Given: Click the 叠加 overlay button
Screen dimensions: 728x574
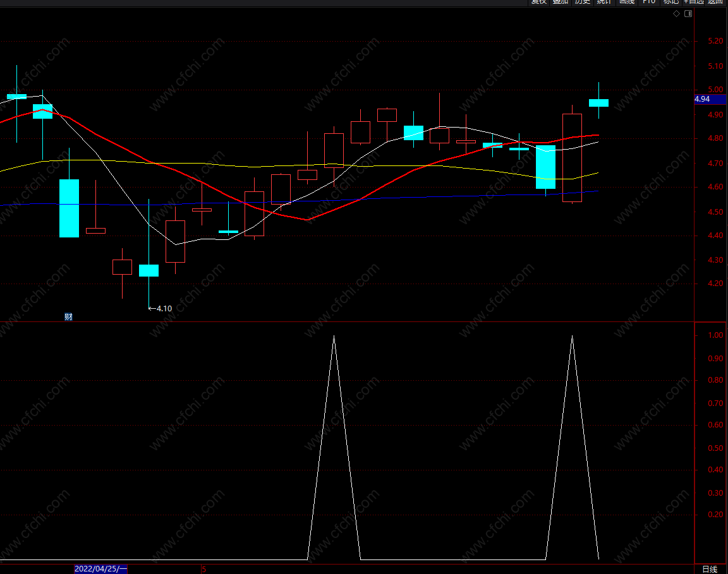Looking at the screenshot, I should [x=561, y=3].
